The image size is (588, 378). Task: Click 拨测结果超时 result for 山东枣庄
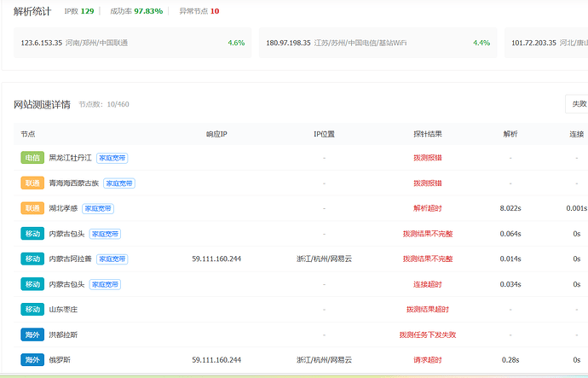pyautogui.click(x=428, y=309)
